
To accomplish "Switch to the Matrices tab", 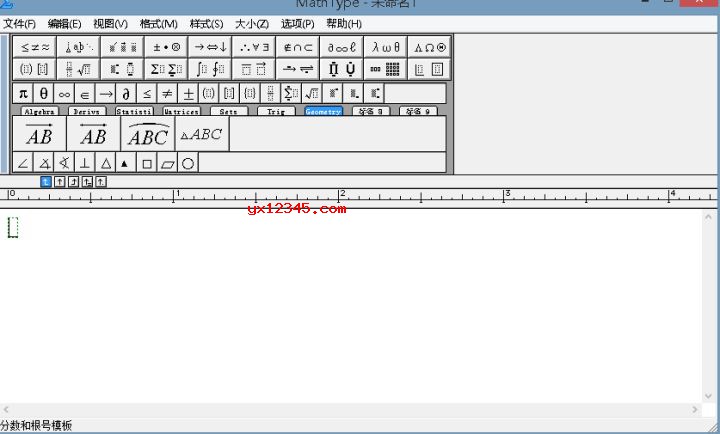I will [x=181, y=111].
